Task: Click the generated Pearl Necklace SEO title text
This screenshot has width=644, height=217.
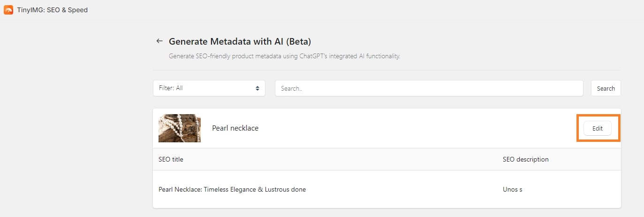Action: 232,190
